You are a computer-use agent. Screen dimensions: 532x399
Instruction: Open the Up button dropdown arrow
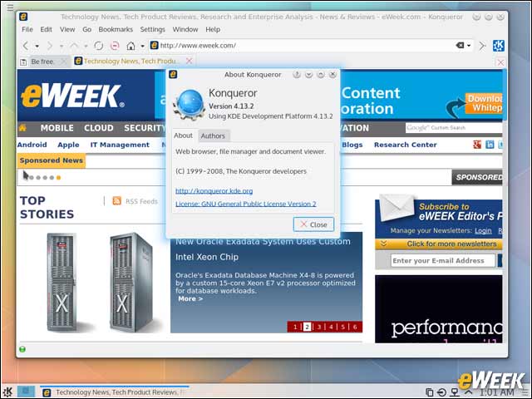coord(86,46)
